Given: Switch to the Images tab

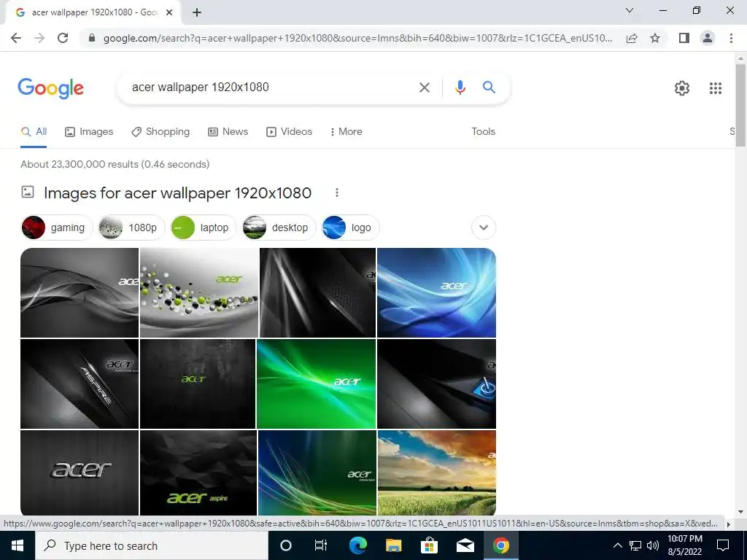Looking at the screenshot, I should click(89, 131).
